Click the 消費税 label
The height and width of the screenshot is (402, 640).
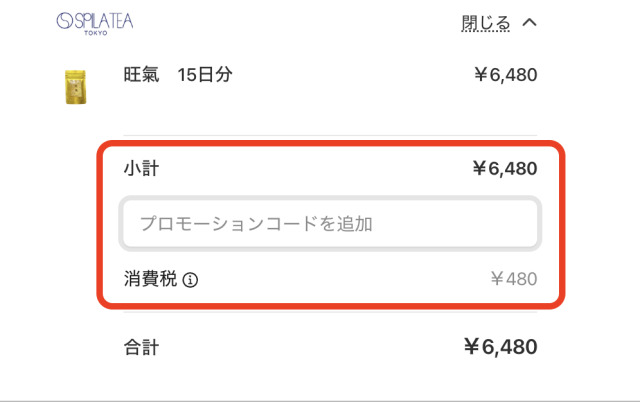(x=150, y=279)
